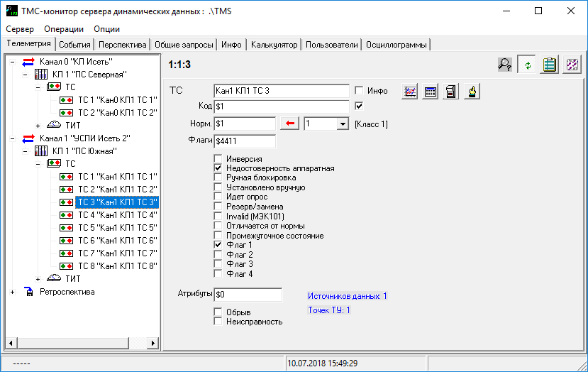Collapse the Канал 0 "КП Исеть" node
The height and width of the screenshot is (372, 588).
[13, 62]
